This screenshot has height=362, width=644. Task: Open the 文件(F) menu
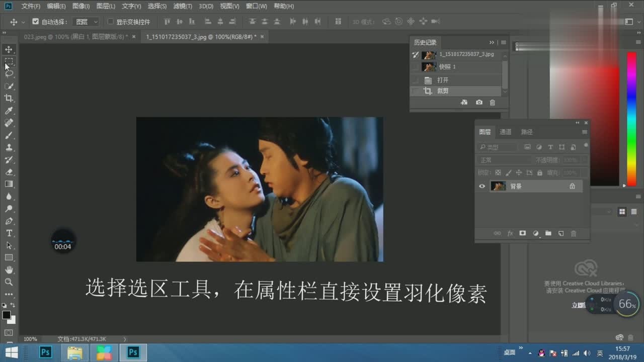[x=31, y=6]
